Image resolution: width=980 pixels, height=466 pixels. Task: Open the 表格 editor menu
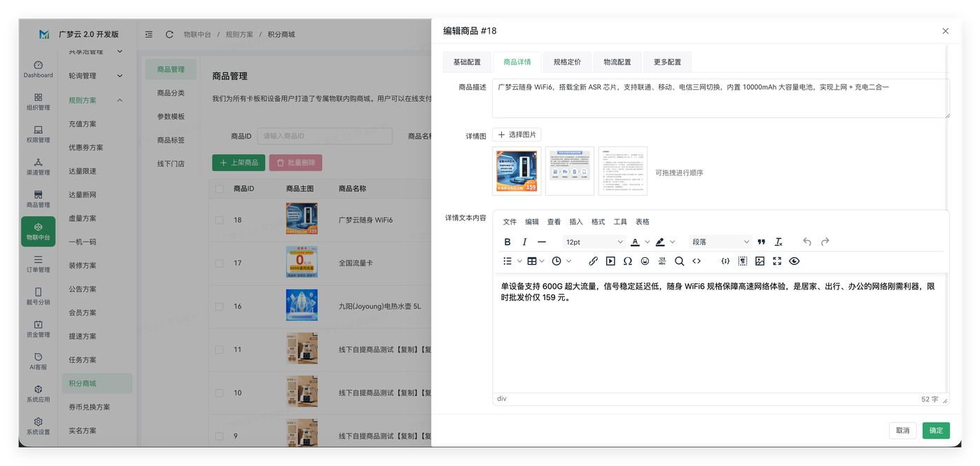pyautogui.click(x=642, y=221)
